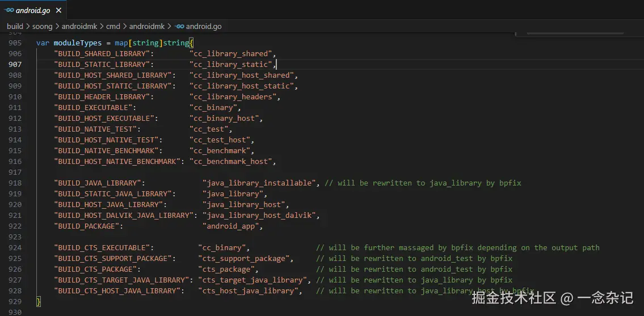The height and width of the screenshot is (316, 644).
Task: Click the "android_app" string value
Action: tap(231, 226)
